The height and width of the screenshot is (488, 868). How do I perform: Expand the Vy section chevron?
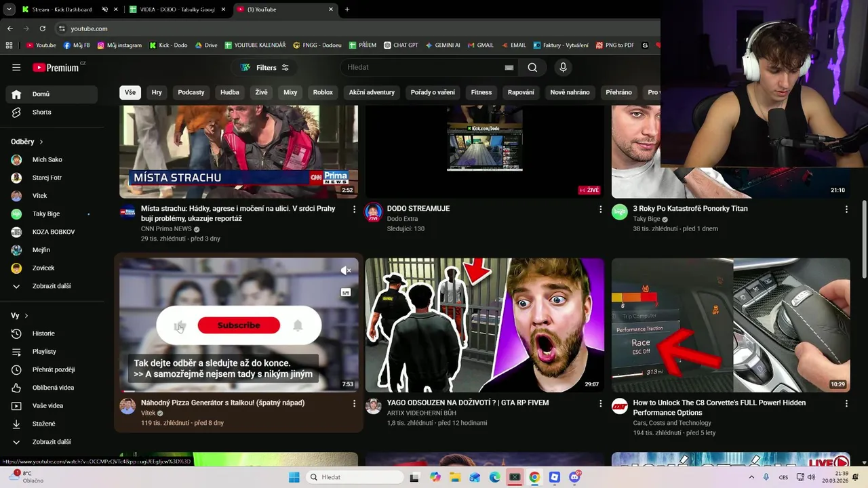26,316
